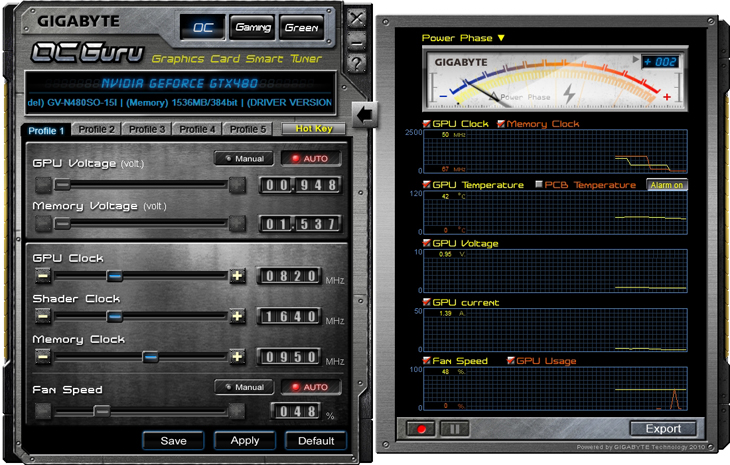Click the Memory Clock slider handle
The height and width of the screenshot is (465, 730).
pos(150,356)
